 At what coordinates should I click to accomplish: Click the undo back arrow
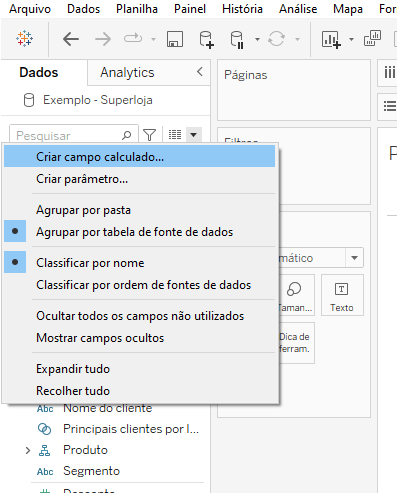[71, 39]
